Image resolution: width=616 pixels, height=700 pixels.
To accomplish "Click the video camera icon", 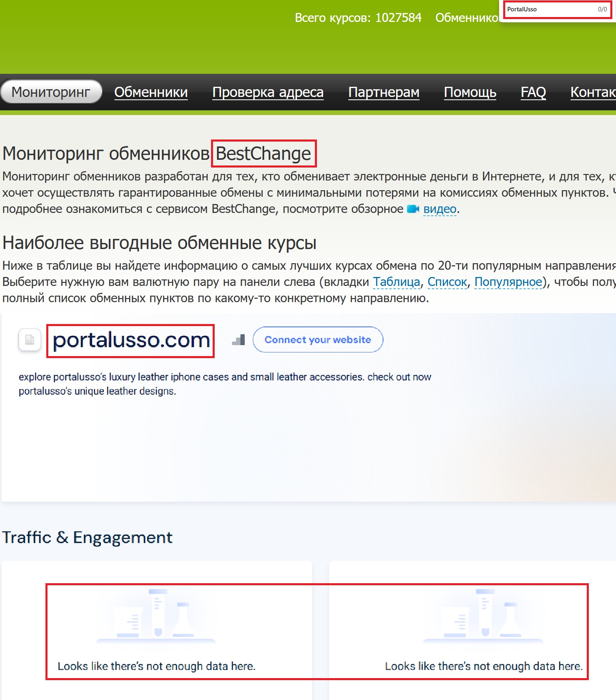I will pyautogui.click(x=413, y=209).
